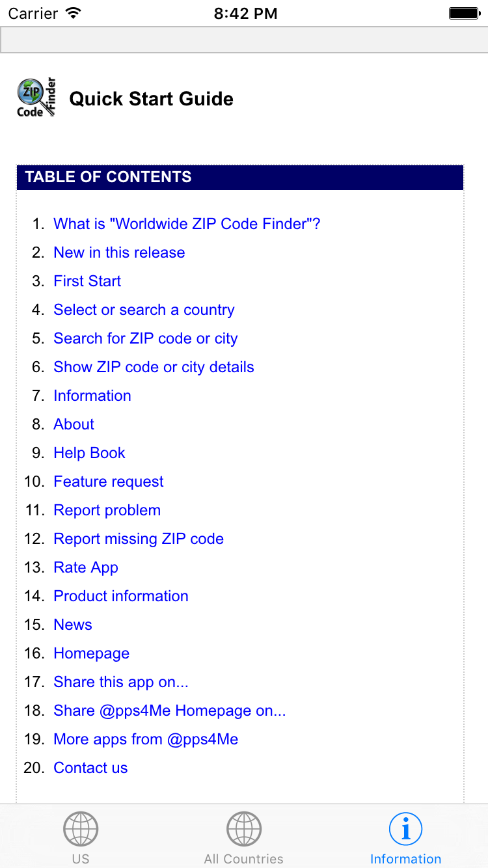Open the 'Feature request' link
This screenshot has width=488, height=868.
coord(109,481)
